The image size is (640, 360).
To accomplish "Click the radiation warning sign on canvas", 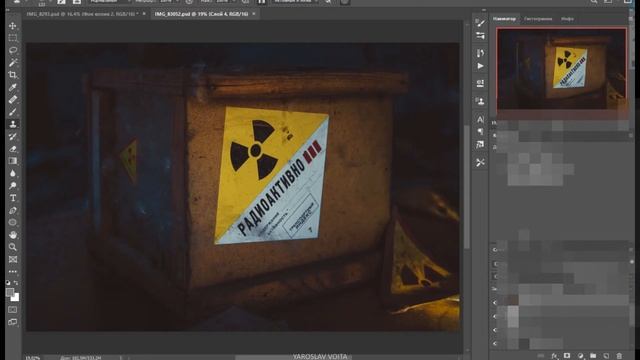I will tap(272, 176).
